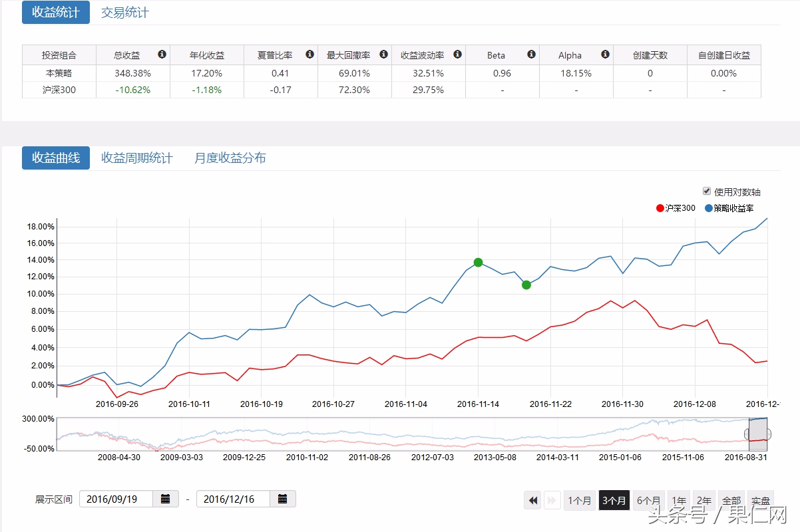Click the 0.96 Beta cell
The height and width of the screenshot is (532, 800).
coord(502,73)
